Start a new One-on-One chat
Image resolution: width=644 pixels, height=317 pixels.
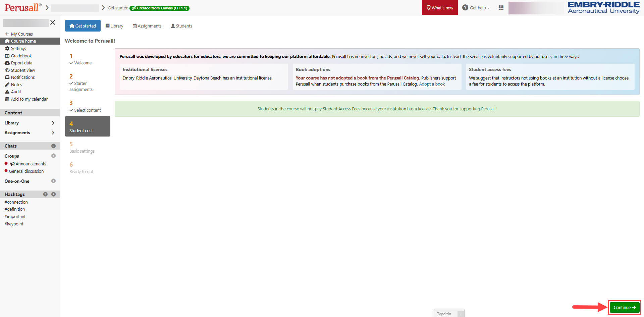coord(53,181)
